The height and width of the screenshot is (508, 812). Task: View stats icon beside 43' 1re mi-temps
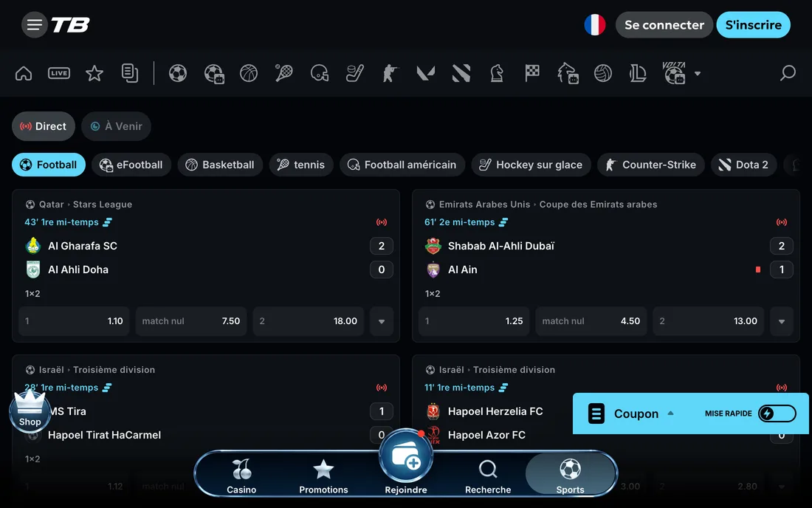[x=107, y=222]
